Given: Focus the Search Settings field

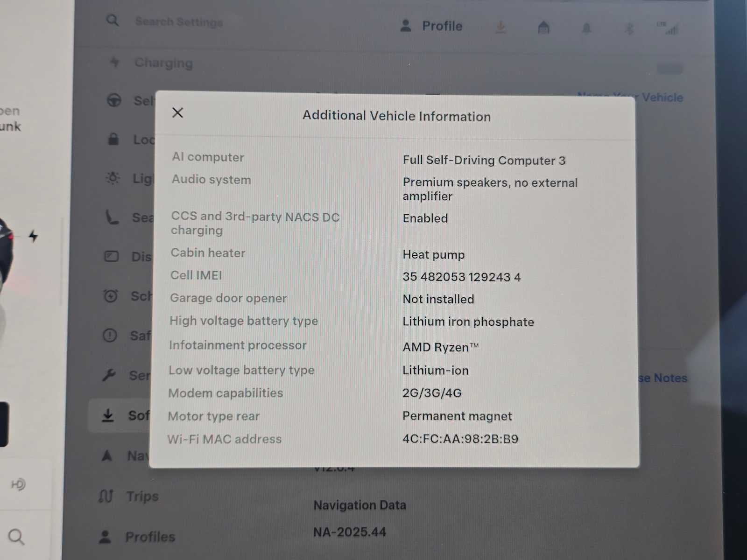Looking at the screenshot, I should pyautogui.click(x=179, y=22).
